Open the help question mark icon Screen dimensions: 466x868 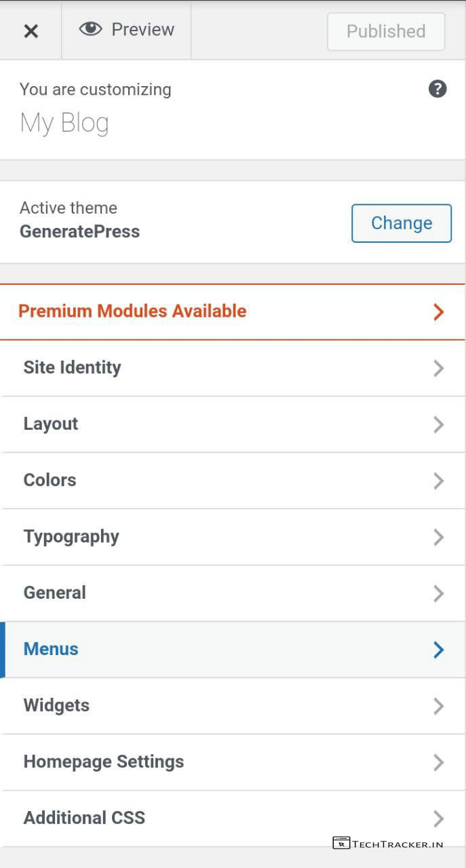click(x=438, y=89)
